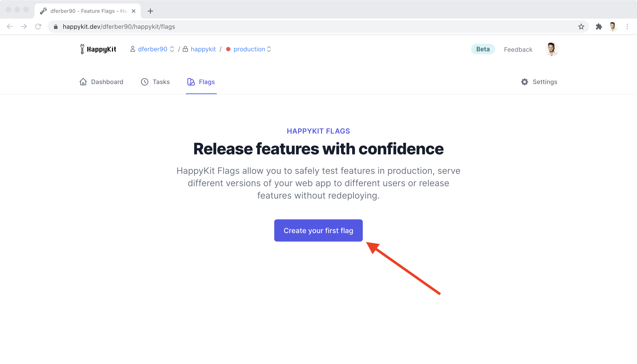Open the dferber90 account link

pos(152,49)
